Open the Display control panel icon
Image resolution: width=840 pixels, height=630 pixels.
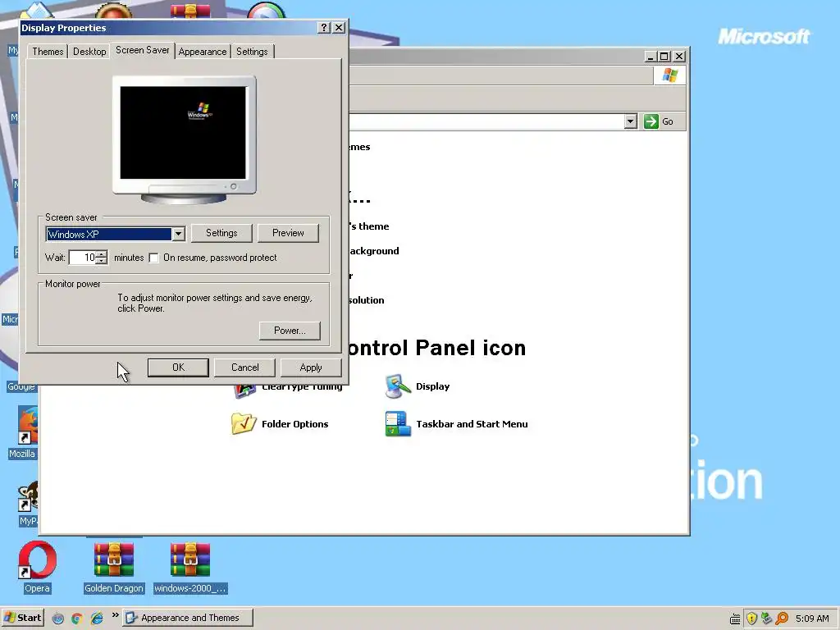click(398, 386)
